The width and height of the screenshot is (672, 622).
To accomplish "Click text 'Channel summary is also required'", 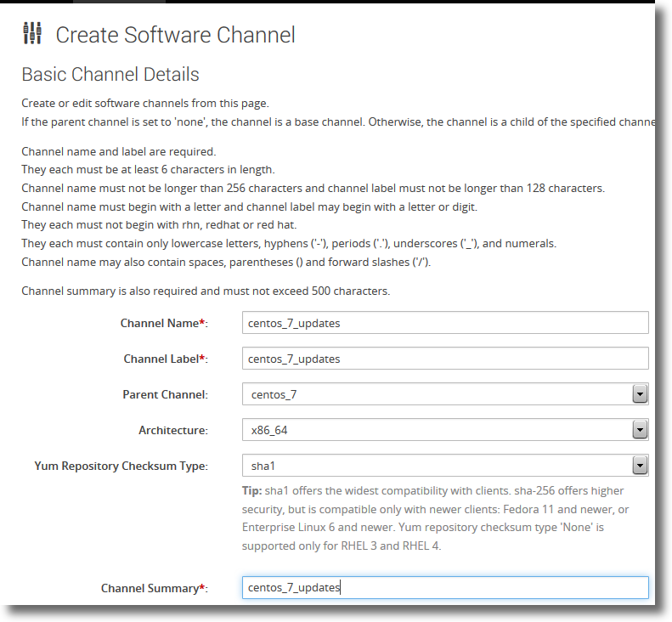I will 206,291.
